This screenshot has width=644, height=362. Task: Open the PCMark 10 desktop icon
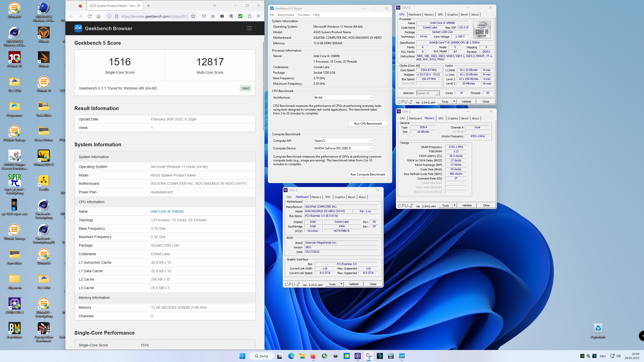(x=15, y=60)
